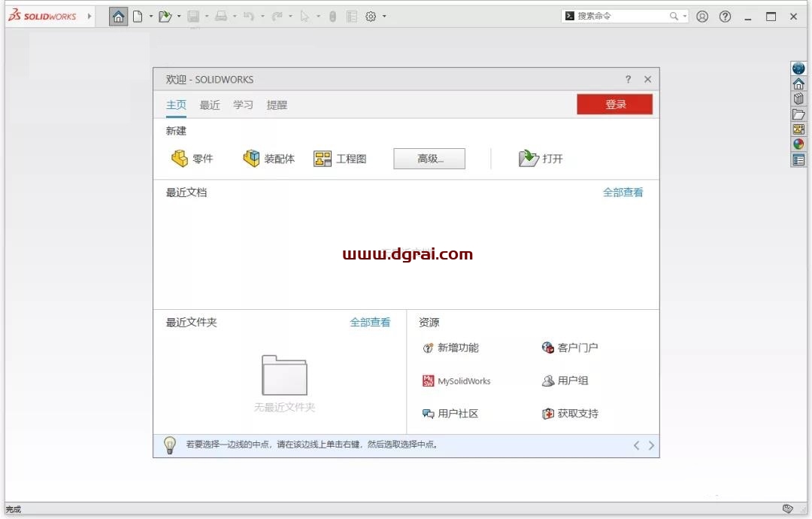The width and height of the screenshot is (812, 519).
Task: Switch to the 主页 tab
Action: tap(176, 105)
